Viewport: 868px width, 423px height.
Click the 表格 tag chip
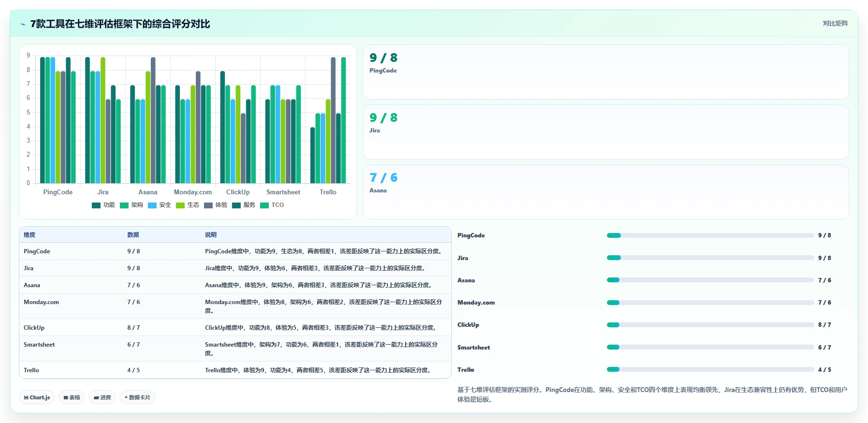tap(72, 397)
